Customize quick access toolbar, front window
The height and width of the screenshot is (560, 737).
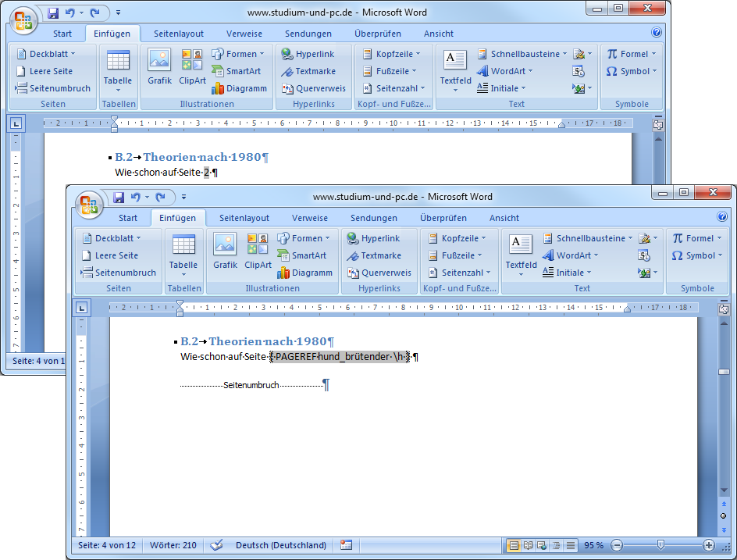click(183, 197)
